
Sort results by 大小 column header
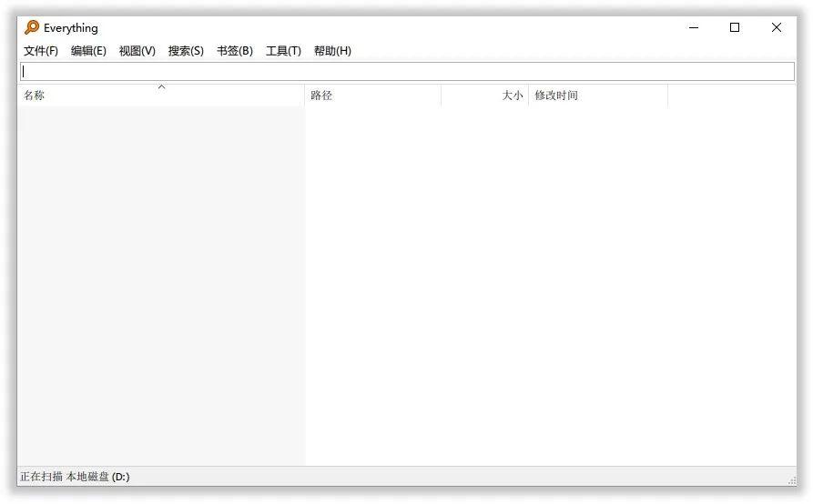point(484,96)
